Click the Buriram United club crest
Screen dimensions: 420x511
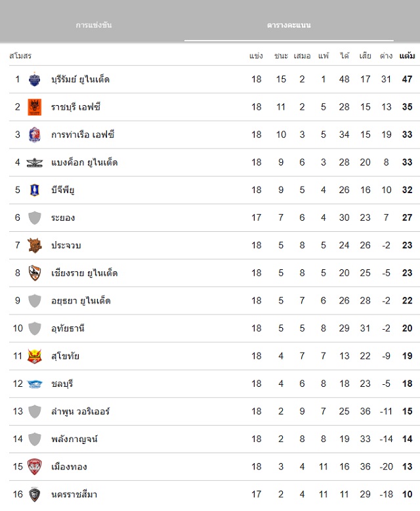point(34,79)
